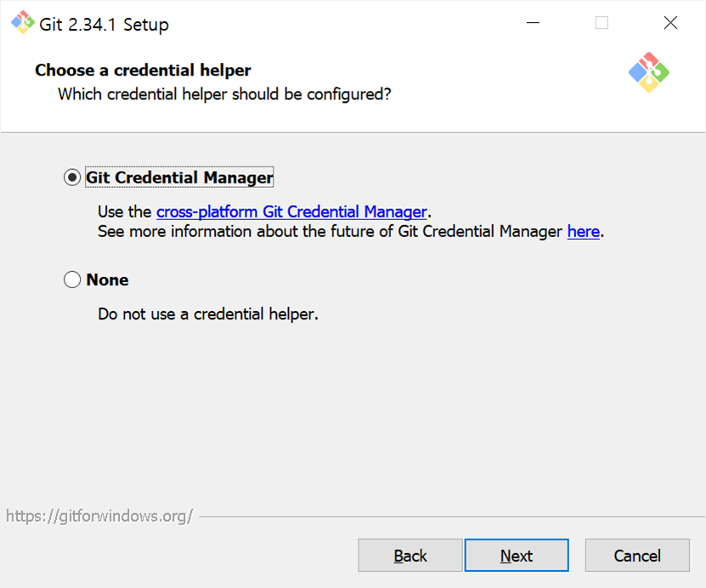Screen dimensions: 706x588
Task: Click the Next button
Action: pos(517,556)
